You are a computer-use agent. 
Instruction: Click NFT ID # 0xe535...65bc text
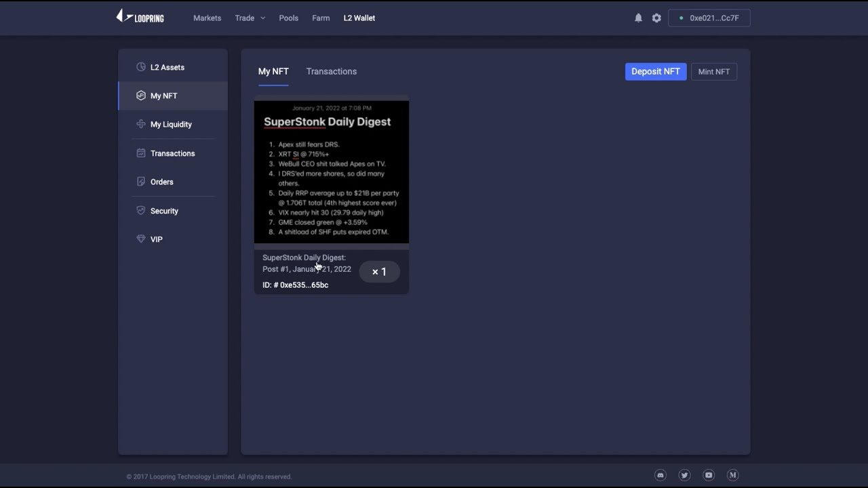(295, 285)
